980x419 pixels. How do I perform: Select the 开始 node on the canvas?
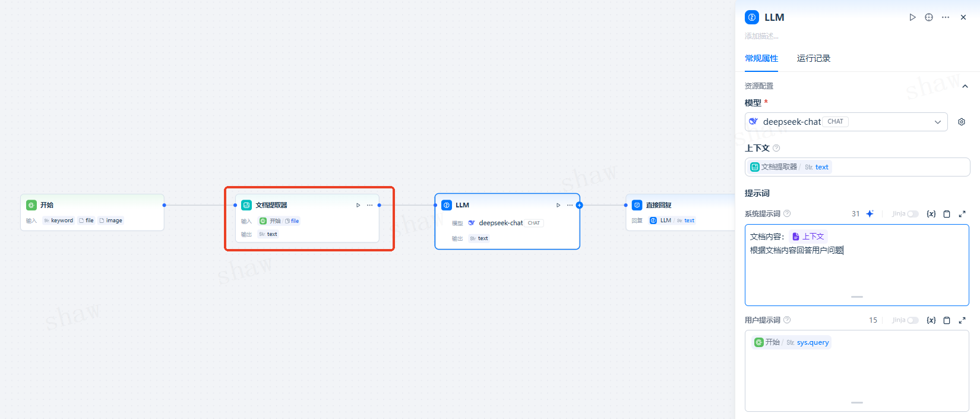[92, 206]
